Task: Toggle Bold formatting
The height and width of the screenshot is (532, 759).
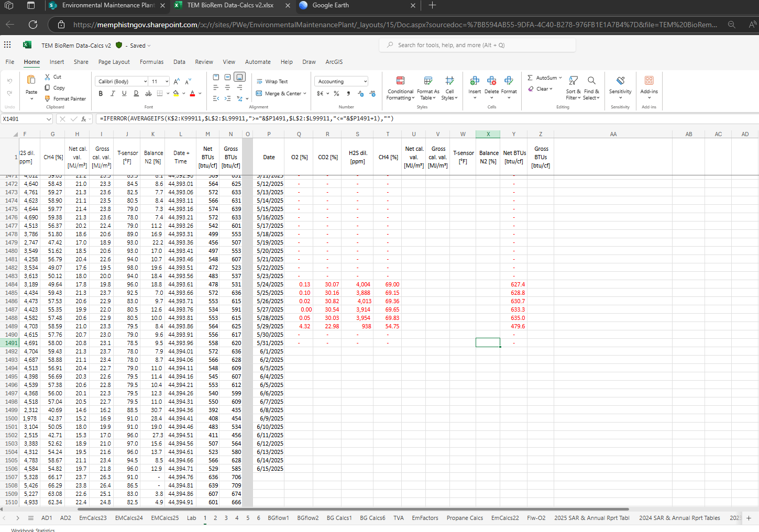Action: [101, 94]
